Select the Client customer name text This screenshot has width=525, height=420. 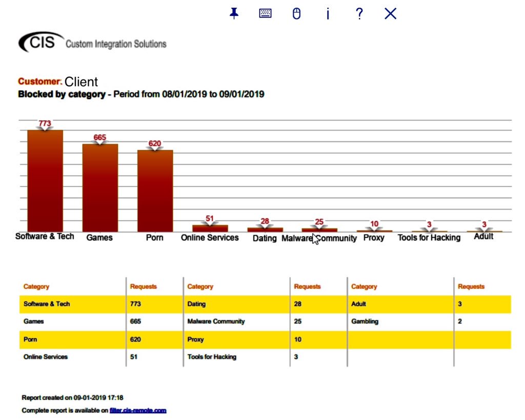click(81, 81)
